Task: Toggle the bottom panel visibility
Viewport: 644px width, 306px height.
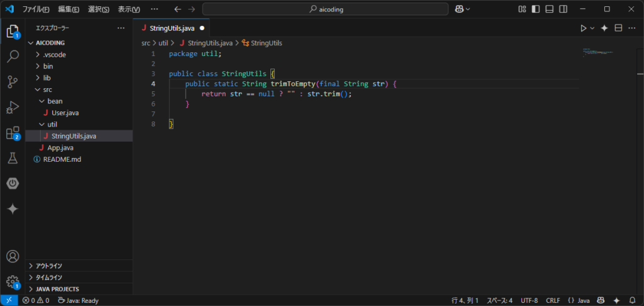Action: [x=550, y=9]
